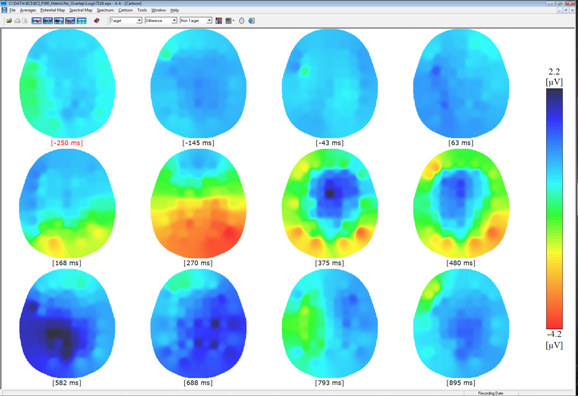The height and width of the screenshot is (396, 578).
Task: Select the scalp map at 480 ms
Action: pyautogui.click(x=461, y=204)
